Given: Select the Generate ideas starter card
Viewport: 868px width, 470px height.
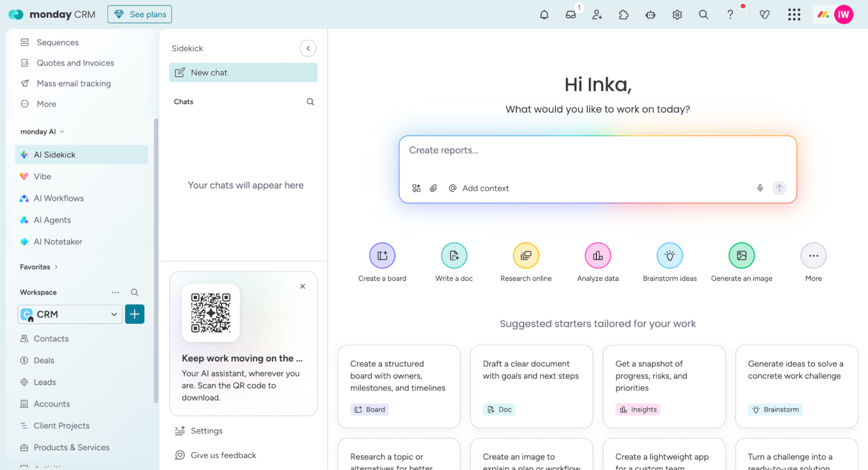Looking at the screenshot, I should (x=797, y=387).
